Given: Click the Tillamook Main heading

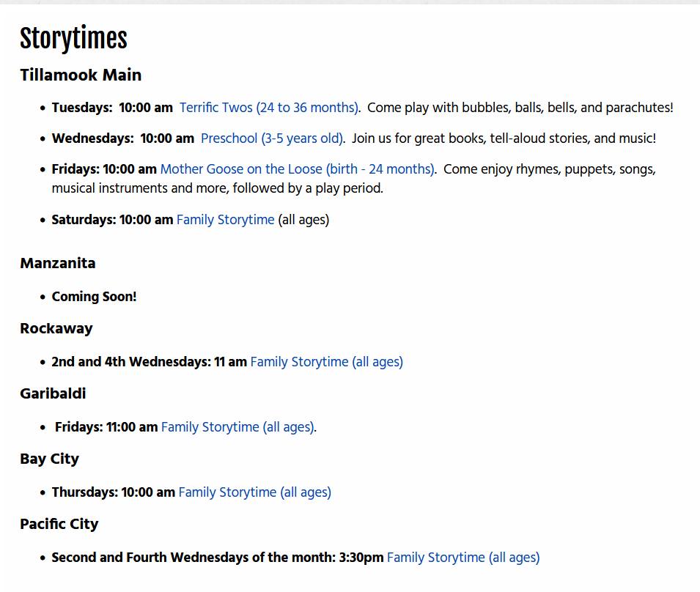Looking at the screenshot, I should pyautogui.click(x=81, y=75).
